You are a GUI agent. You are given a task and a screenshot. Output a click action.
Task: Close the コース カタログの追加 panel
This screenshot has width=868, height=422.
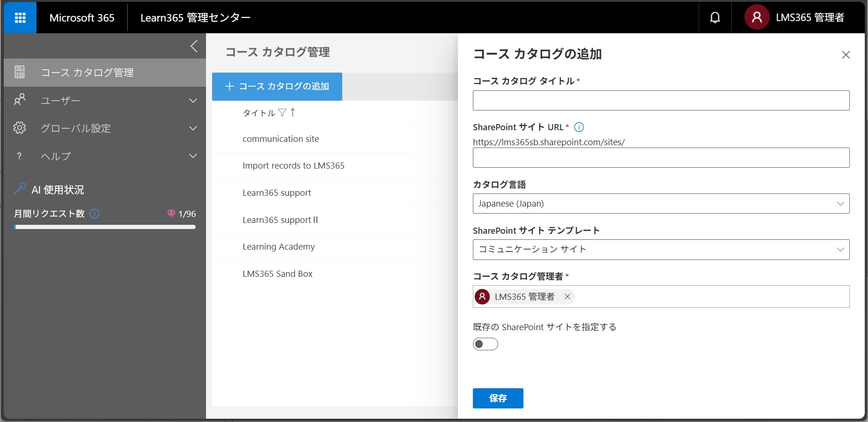[846, 55]
